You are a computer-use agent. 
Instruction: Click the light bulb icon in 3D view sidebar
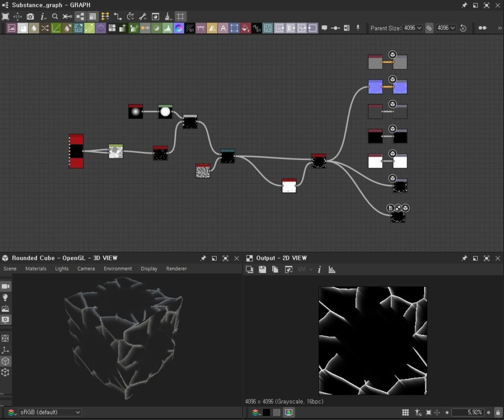click(x=5, y=298)
